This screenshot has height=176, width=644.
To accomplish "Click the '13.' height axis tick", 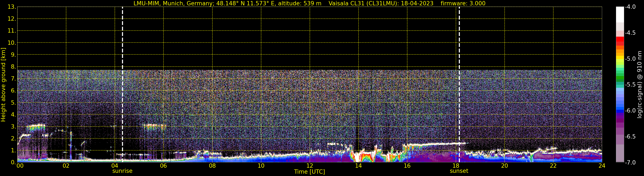I will pyautogui.click(x=12, y=7).
